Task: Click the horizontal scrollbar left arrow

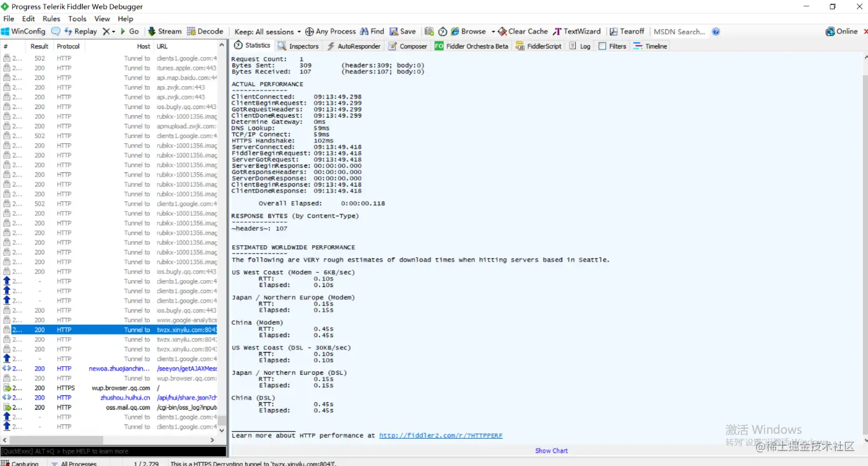Action: click(5, 440)
